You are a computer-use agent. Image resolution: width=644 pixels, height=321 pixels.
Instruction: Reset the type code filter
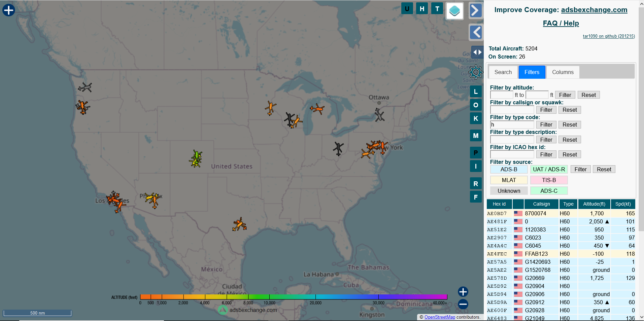click(570, 124)
